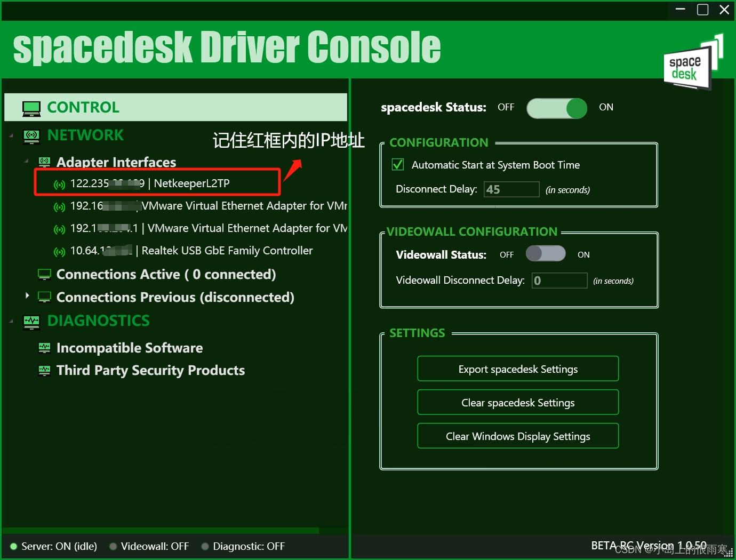Click the NETWORK section icon
This screenshot has height=560, width=736.
coord(31,136)
